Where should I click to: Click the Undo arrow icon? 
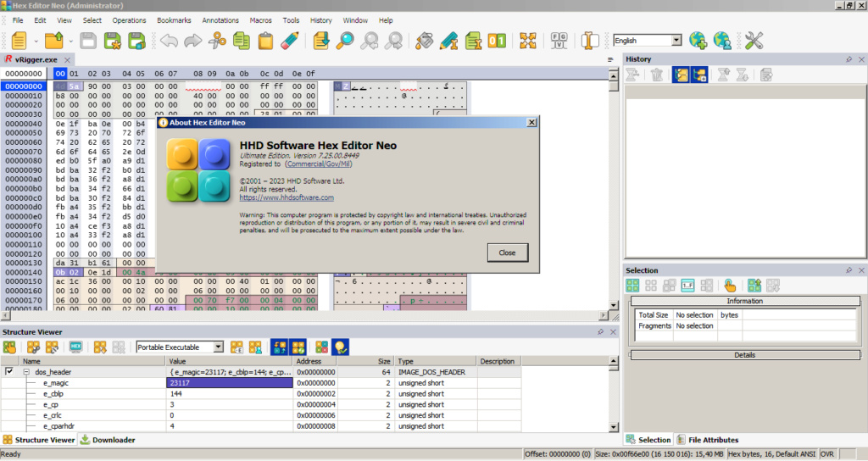(x=169, y=41)
